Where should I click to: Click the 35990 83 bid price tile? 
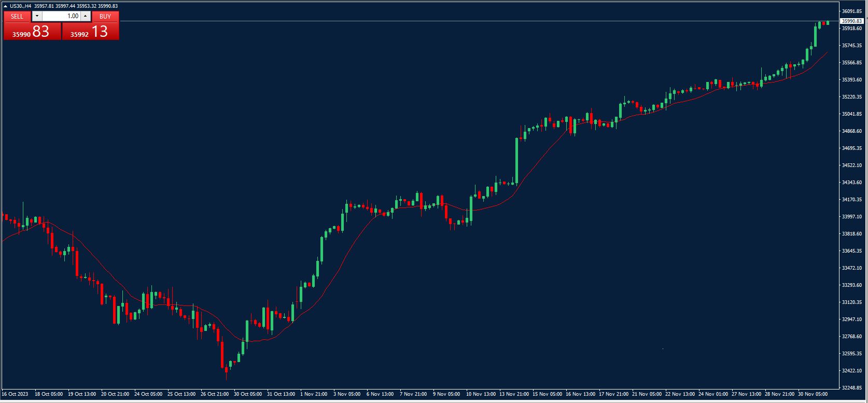32,32
